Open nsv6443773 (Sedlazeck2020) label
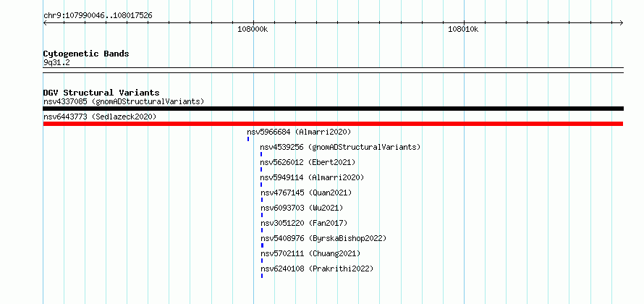Viewport: 644px width, 304px height. point(100,117)
